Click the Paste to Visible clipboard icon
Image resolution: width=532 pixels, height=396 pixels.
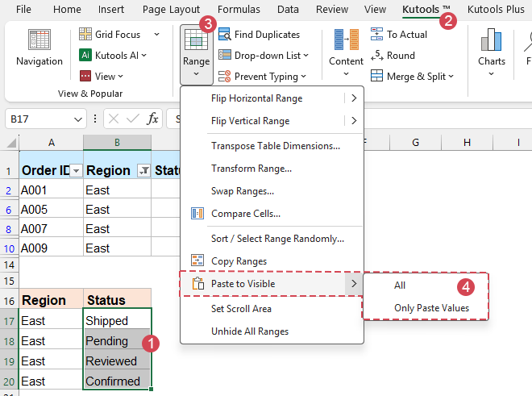tap(197, 284)
